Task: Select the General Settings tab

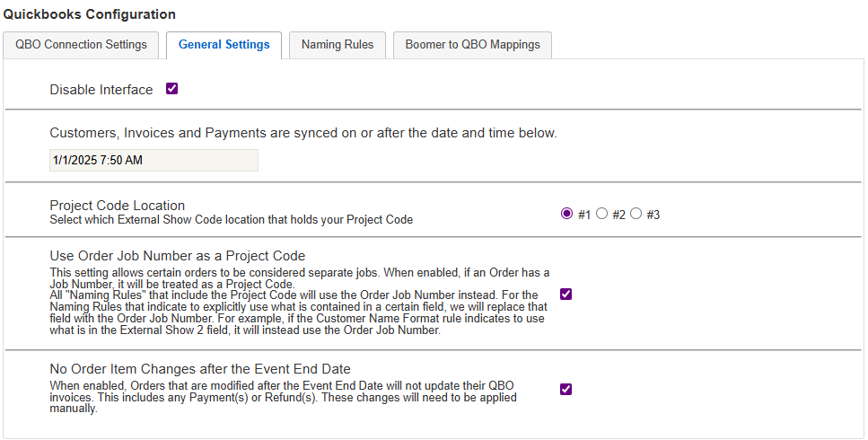Action: click(224, 45)
